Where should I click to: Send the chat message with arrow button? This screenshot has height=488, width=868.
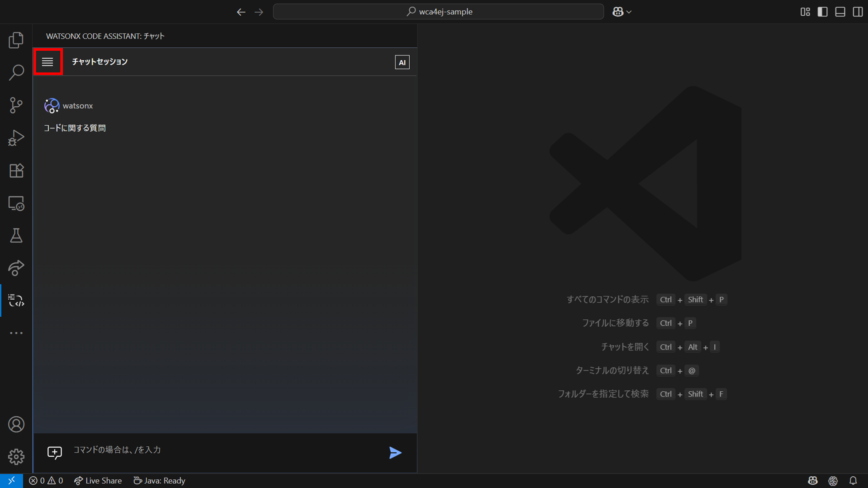coord(395,453)
